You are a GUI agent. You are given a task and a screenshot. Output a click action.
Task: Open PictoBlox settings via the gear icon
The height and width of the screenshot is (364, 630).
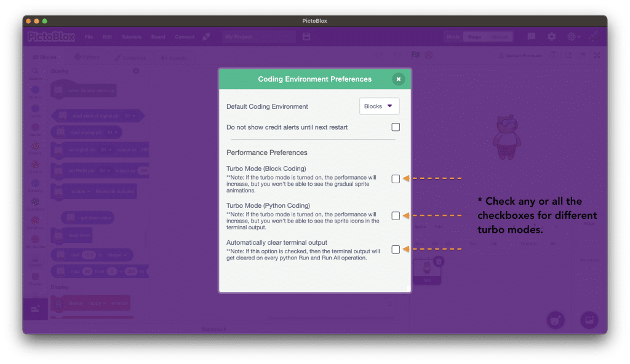pyautogui.click(x=552, y=37)
